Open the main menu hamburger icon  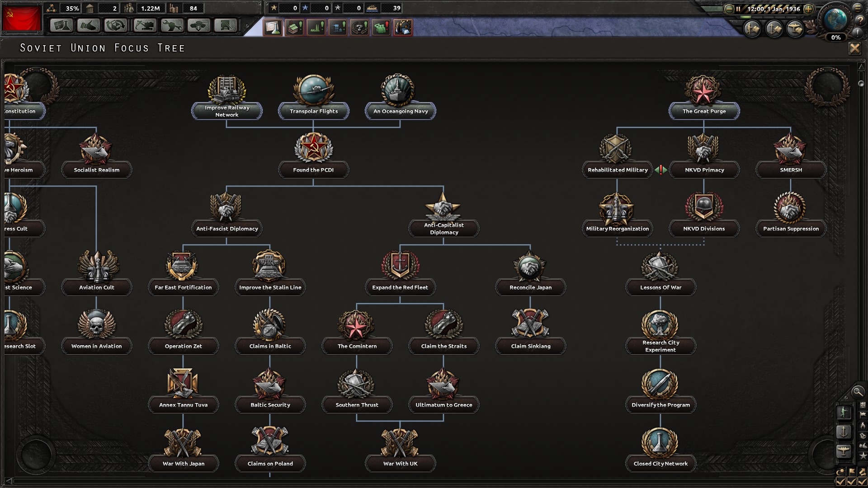click(x=858, y=8)
